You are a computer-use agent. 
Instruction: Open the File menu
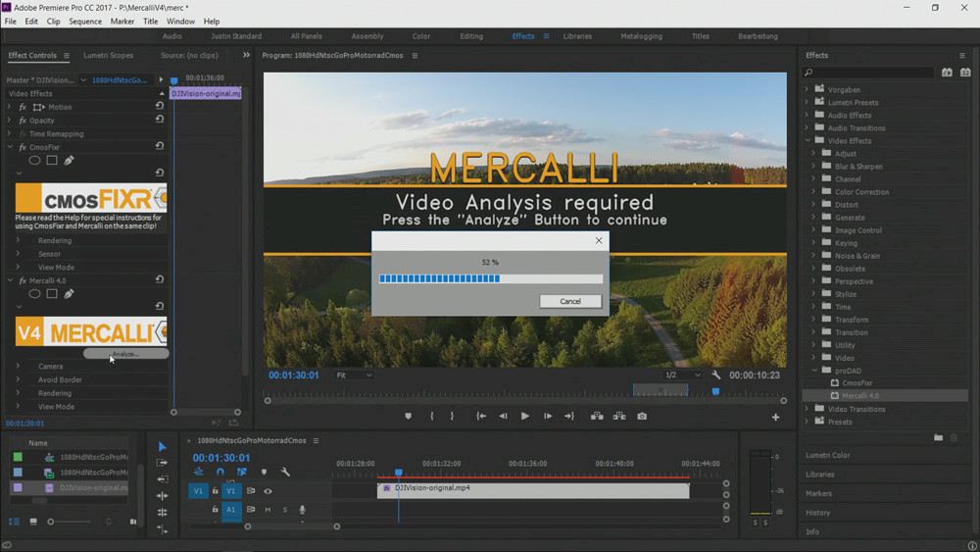[11, 22]
